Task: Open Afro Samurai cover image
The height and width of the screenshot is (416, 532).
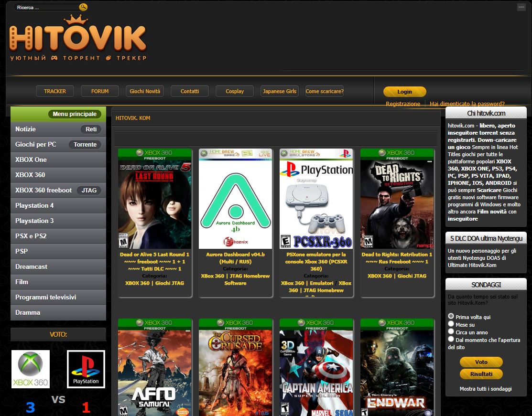Action: tap(155, 367)
